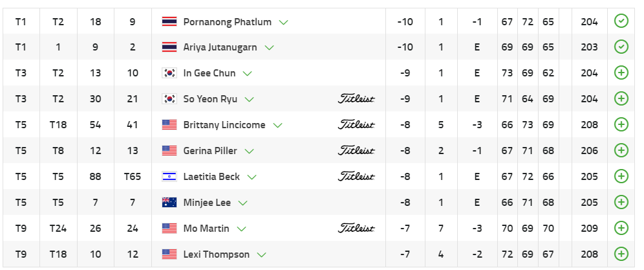Expand Pornanong Phatlum's details chevron
The image size is (644, 270).
click(283, 22)
